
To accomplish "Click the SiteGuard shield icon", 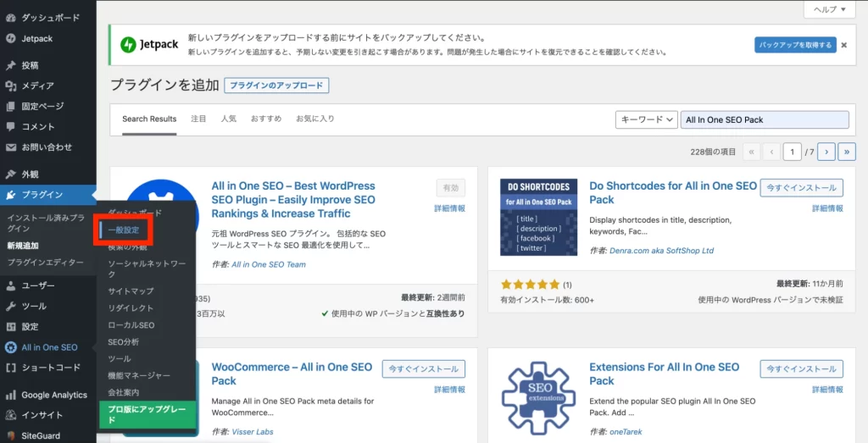I will 10,435.
